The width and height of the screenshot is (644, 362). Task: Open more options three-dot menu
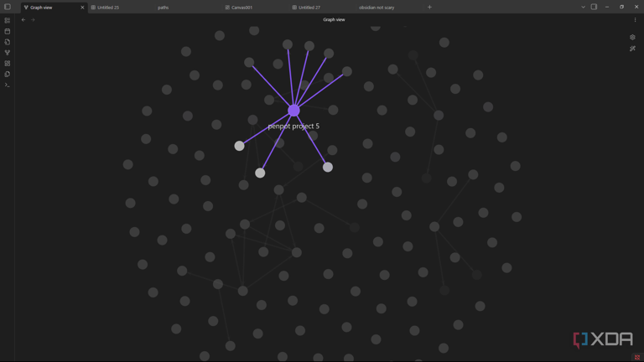(636, 19)
